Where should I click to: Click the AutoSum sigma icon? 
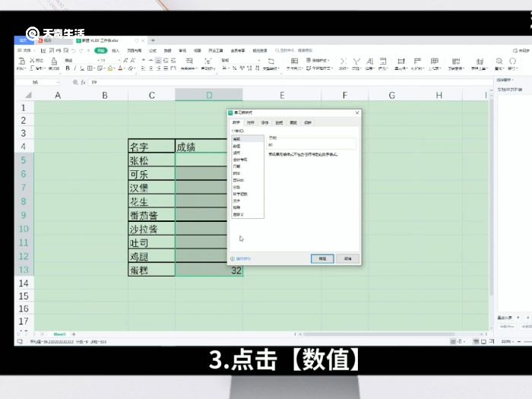[344, 61]
